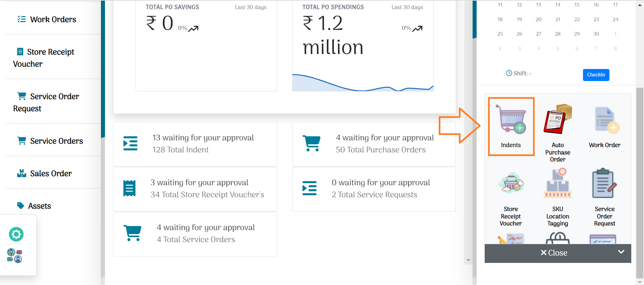Open the Auto Purchase Order icon
644x285 pixels.
click(557, 120)
